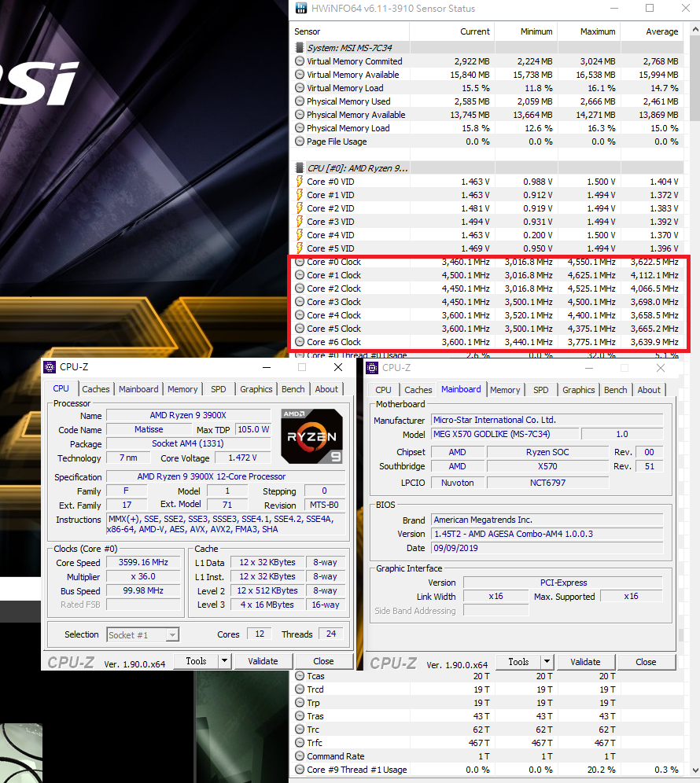
Task: Click the HWiNFO64 title bar app icon
Action: pyautogui.click(x=300, y=8)
